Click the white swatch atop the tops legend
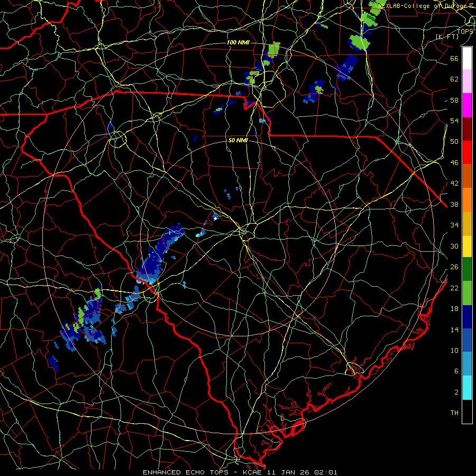The height and width of the screenshot is (476, 476). (x=467, y=58)
